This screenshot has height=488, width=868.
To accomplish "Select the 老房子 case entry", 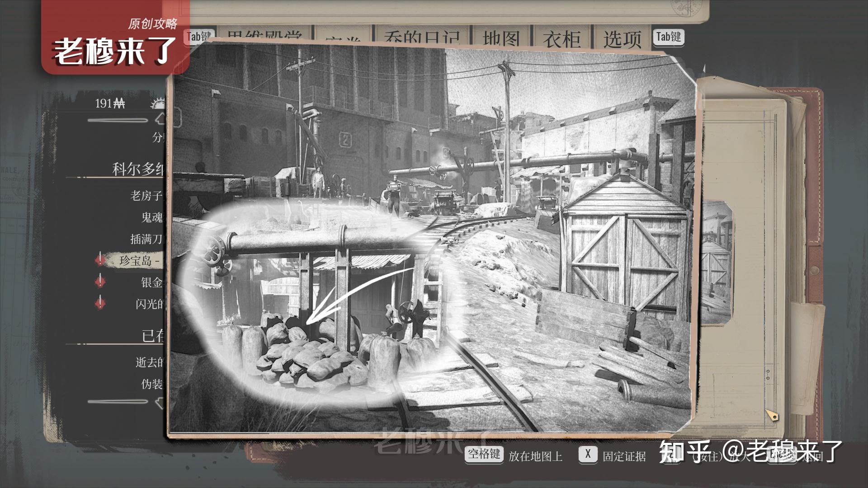I will (x=146, y=196).
